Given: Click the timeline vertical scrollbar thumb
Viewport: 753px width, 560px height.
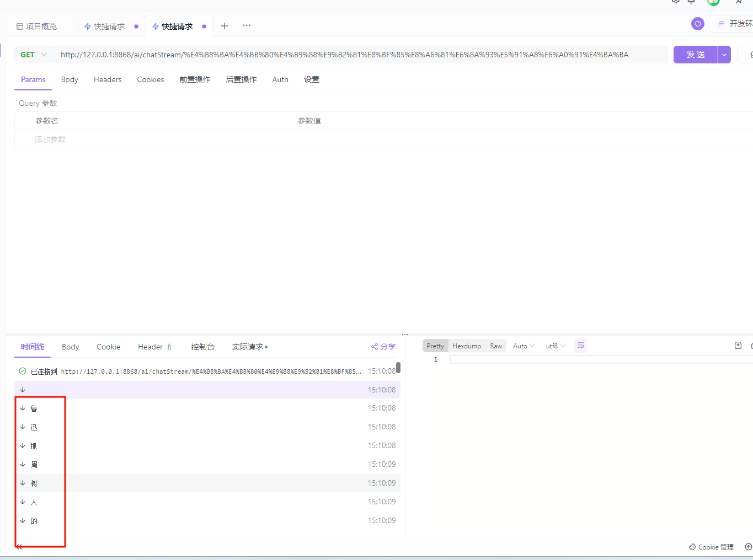Looking at the screenshot, I should click(x=398, y=368).
